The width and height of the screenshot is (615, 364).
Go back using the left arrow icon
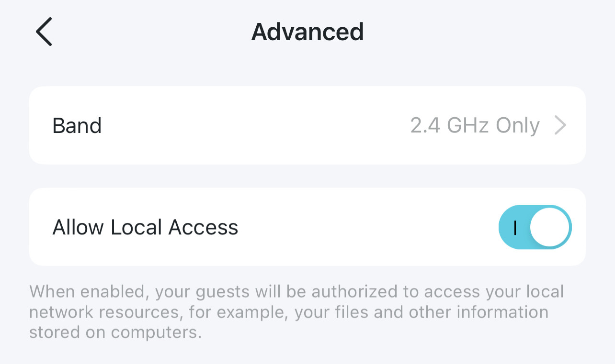[44, 32]
